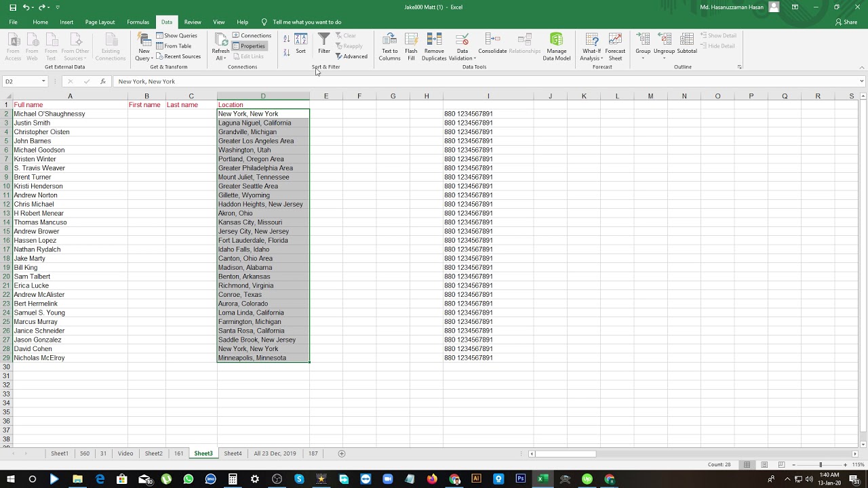Open the Sort dialog
The height and width of the screenshot is (488, 868).
pos(300,43)
